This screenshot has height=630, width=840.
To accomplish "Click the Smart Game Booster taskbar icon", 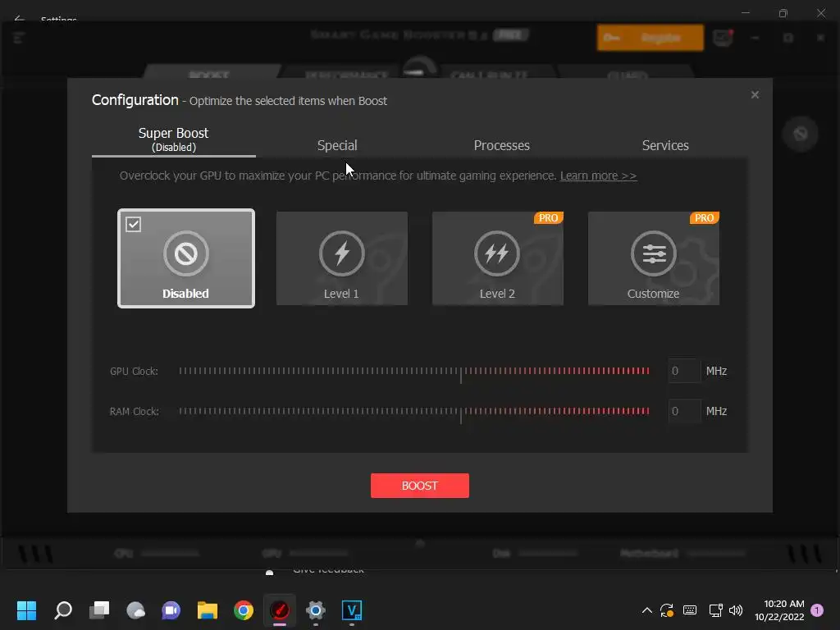I will point(280,610).
